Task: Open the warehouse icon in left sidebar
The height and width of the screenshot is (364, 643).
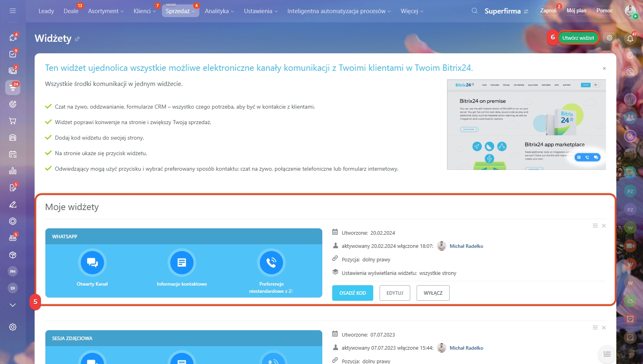Action: (x=13, y=138)
